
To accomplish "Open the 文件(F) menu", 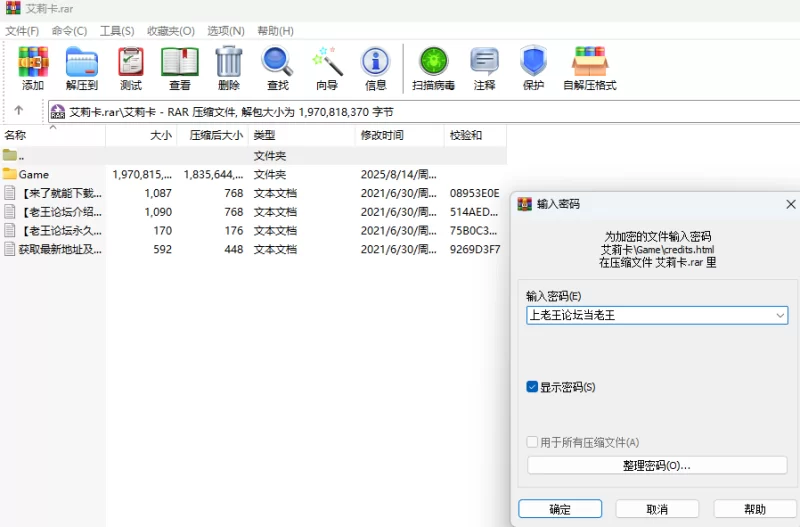I will (22, 31).
